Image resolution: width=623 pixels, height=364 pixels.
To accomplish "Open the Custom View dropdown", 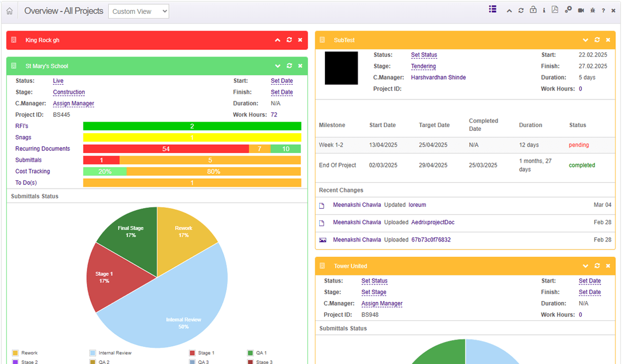I will pyautogui.click(x=138, y=11).
